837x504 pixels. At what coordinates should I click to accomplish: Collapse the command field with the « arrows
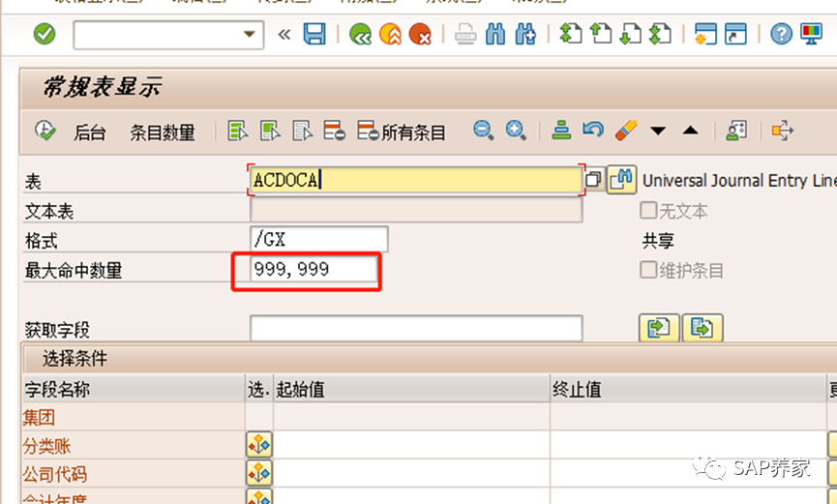[x=284, y=35]
